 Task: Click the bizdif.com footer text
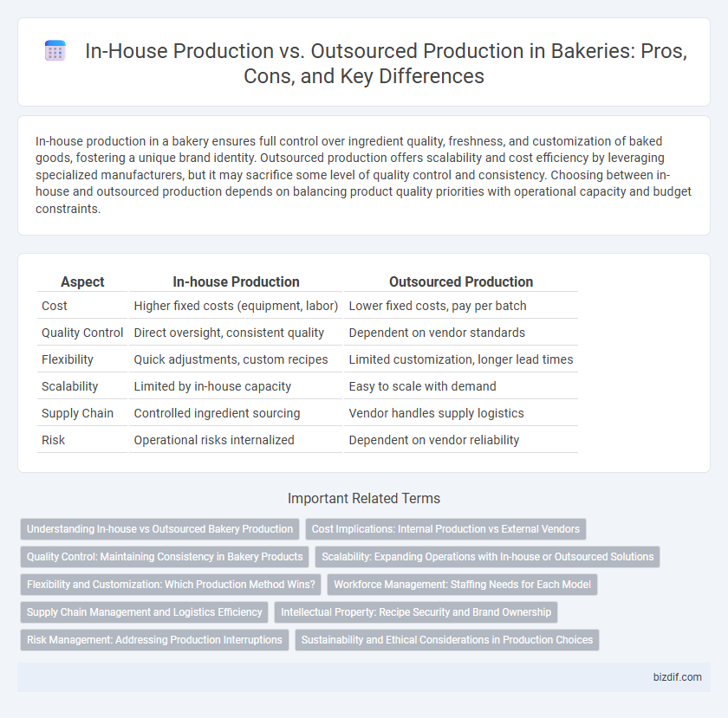click(678, 677)
